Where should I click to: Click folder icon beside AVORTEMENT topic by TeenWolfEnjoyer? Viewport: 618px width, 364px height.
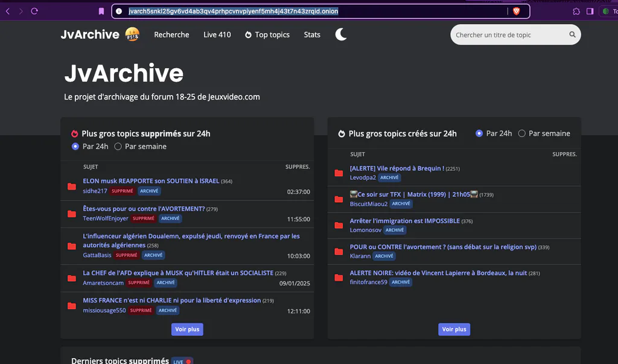72,214
